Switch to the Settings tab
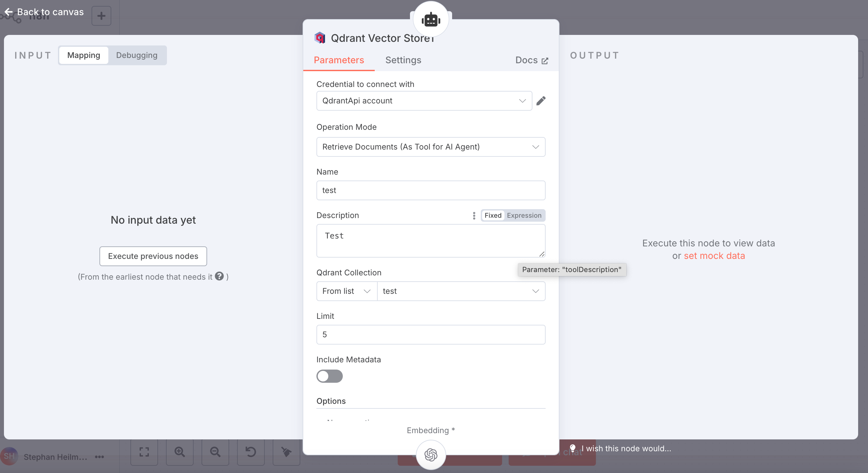Viewport: 868px width, 473px height. point(403,60)
